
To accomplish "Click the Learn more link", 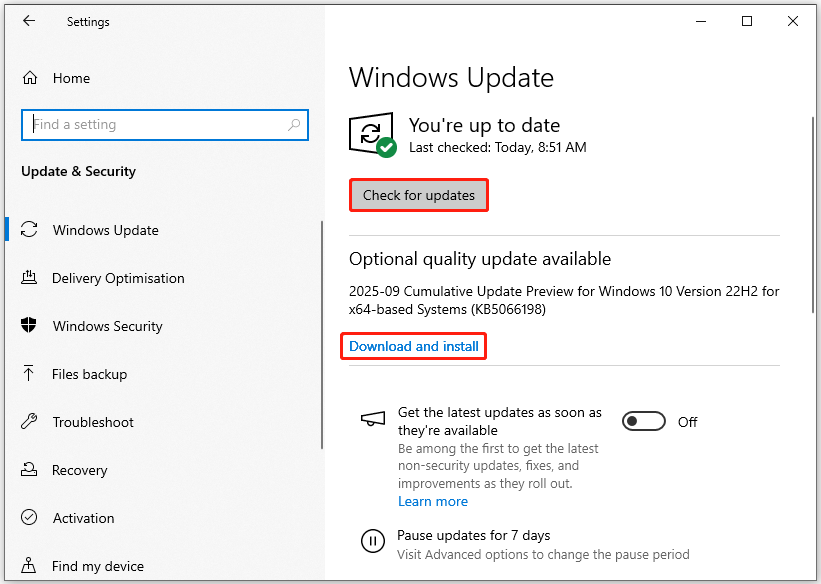I will pyautogui.click(x=433, y=501).
